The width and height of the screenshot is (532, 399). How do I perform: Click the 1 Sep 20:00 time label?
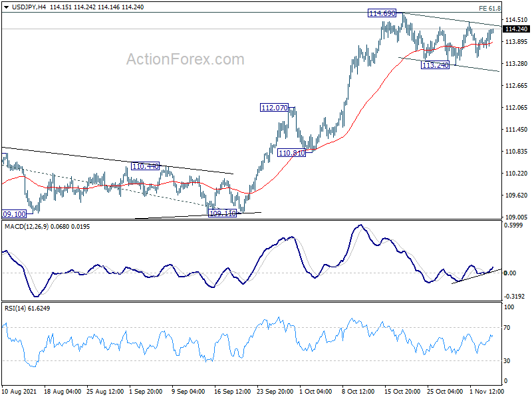pyautogui.click(x=146, y=391)
